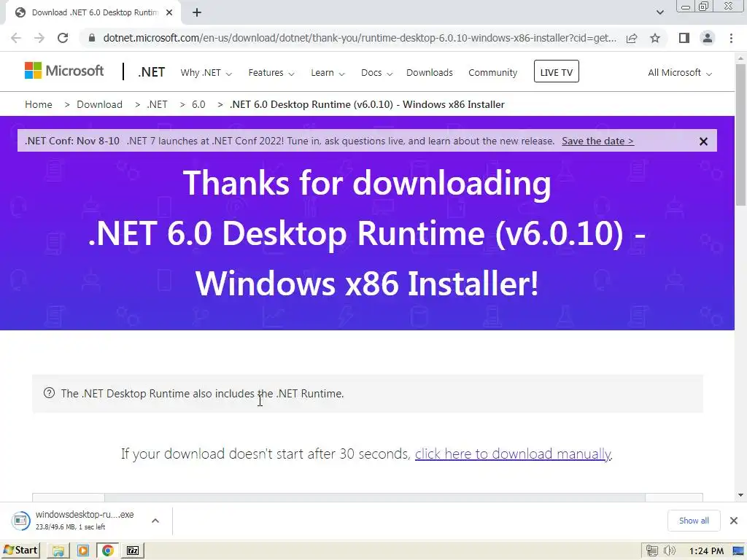Open the Chrome profile avatar
The width and height of the screenshot is (747, 560).
(x=708, y=38)
